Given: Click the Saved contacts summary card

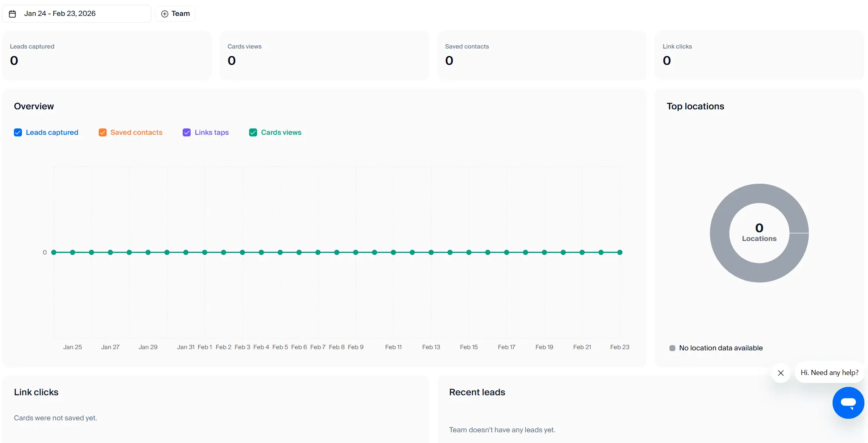Looking at the screenshot, I should [x=542, y=55].
